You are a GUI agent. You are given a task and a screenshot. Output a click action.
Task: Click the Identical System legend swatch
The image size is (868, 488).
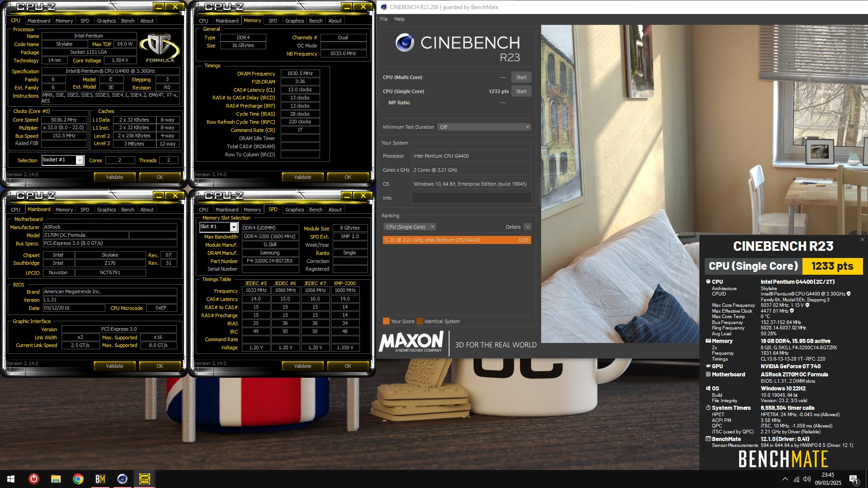[x=420, y=321]
